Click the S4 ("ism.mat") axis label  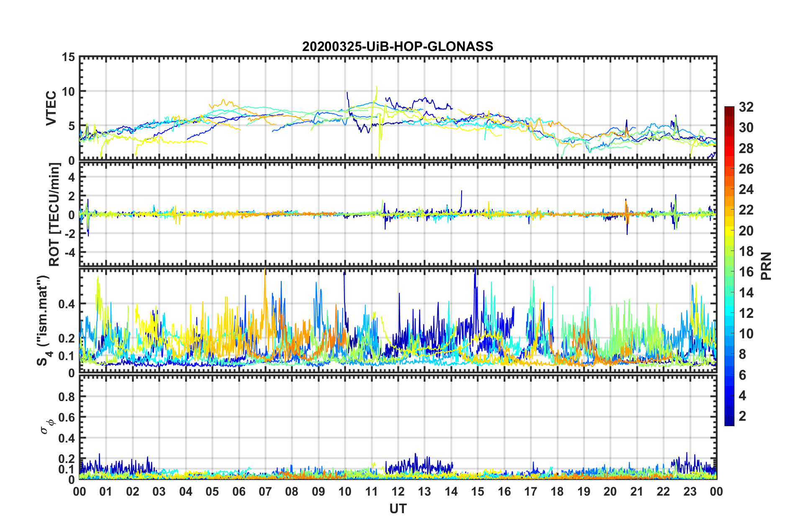pos(44,320)
